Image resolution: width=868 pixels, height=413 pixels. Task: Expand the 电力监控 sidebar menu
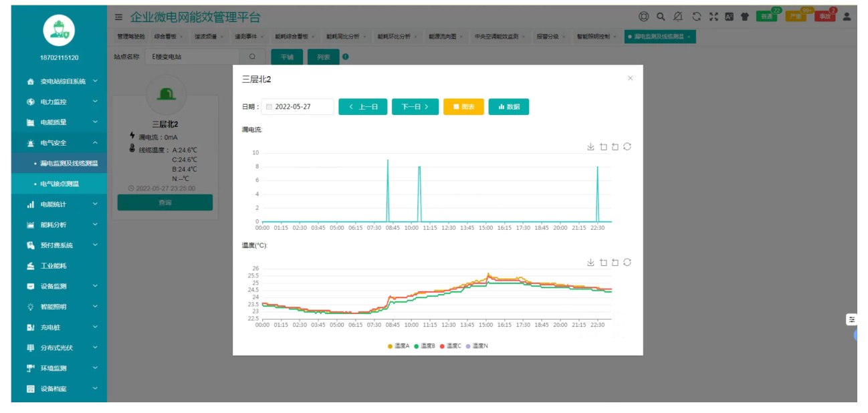[x=59, y=102]
